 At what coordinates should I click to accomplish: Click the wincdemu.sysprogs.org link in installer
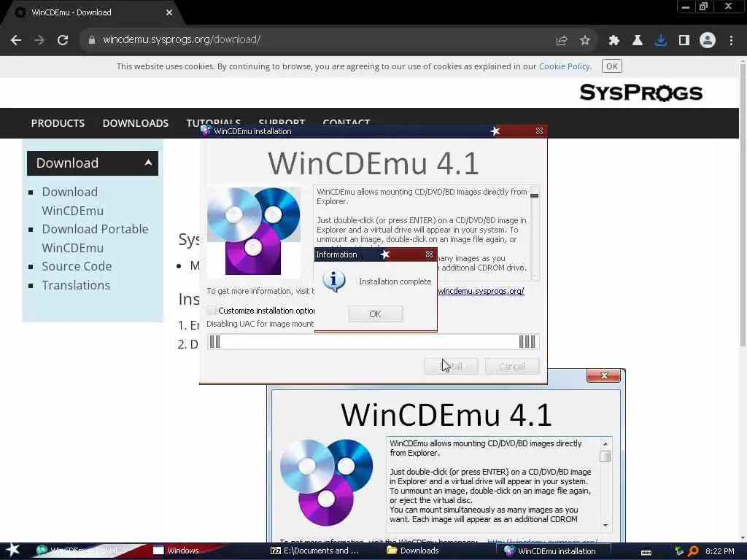pos(481,290)
